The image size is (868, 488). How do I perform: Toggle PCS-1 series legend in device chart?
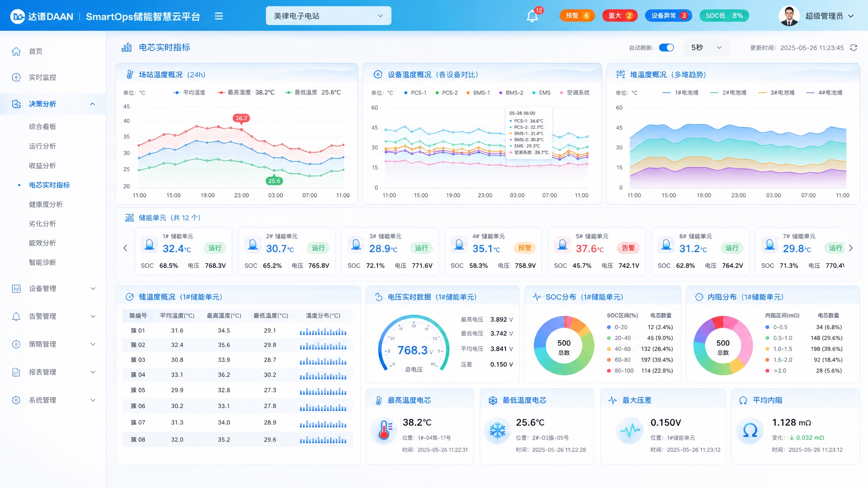click(x=415, y=93)
